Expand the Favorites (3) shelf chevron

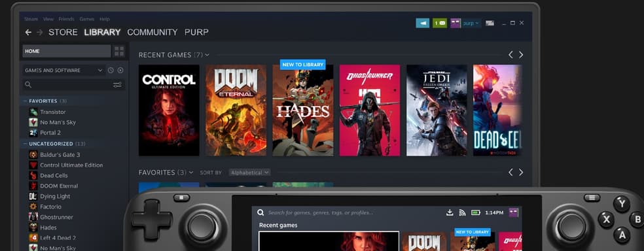click(191, 173)
